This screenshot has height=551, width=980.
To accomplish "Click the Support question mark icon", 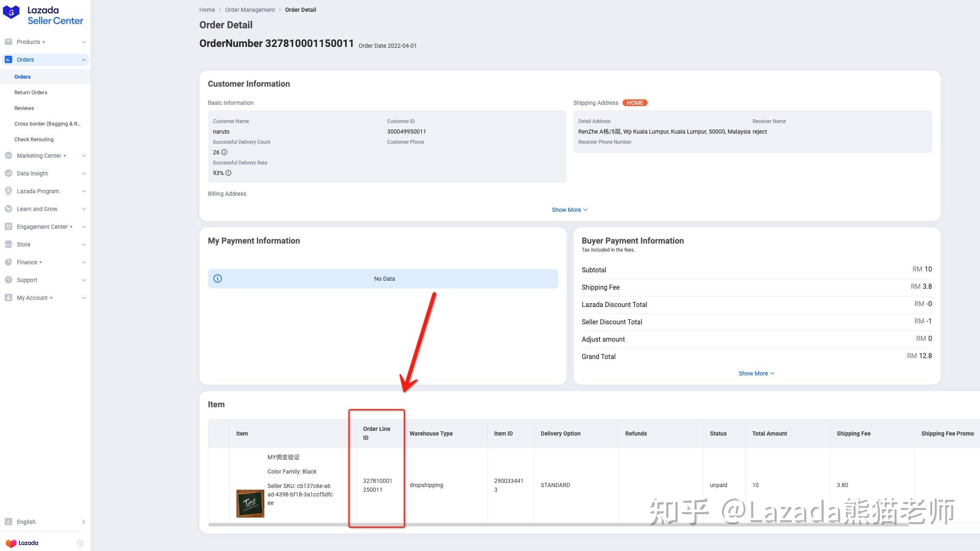I will tap(8, 280).
